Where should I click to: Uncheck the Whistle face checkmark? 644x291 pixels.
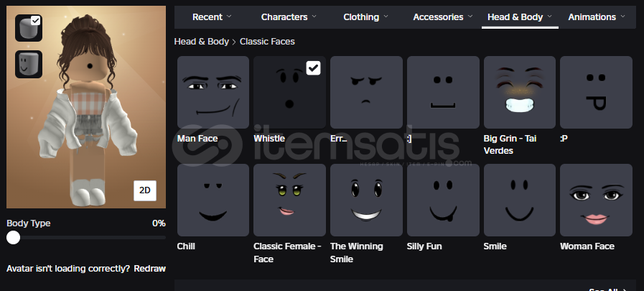coord(313,68)
